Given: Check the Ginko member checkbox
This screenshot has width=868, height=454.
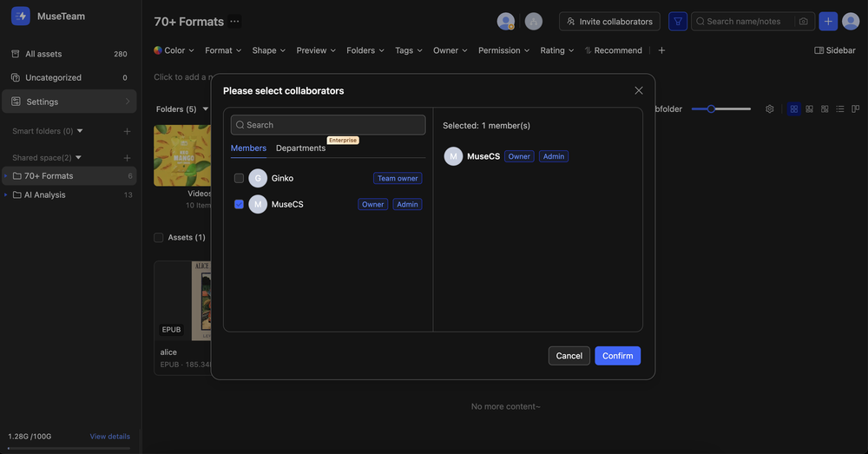Looking at the screenshot, I should point(239,178).
